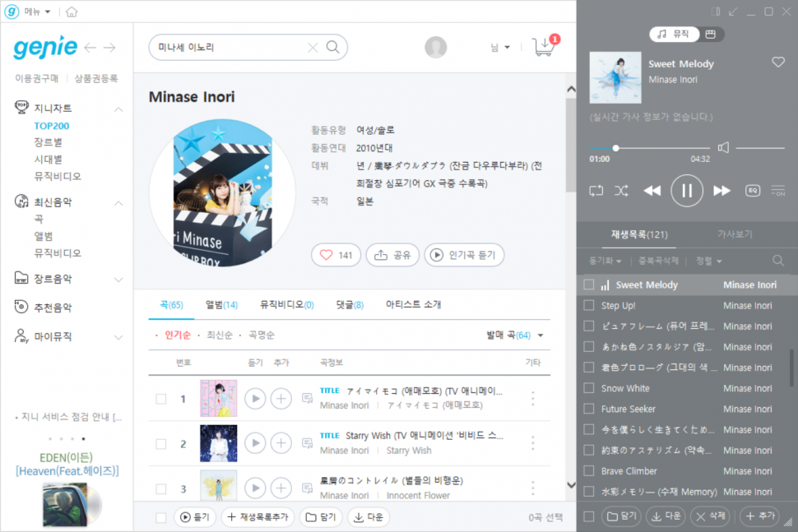Open the EQ equalizer settings

coord(753,191)
